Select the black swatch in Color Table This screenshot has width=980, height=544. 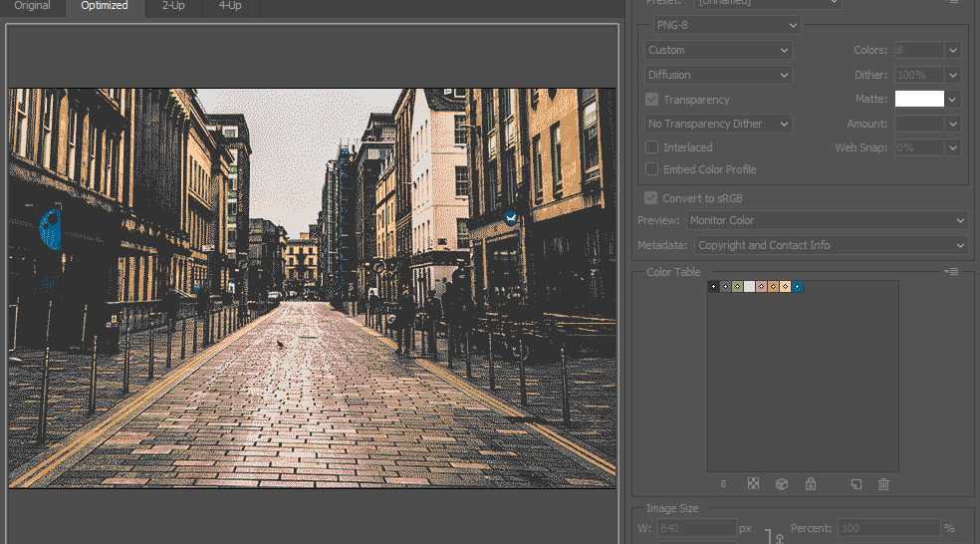[x=714, y=286]
